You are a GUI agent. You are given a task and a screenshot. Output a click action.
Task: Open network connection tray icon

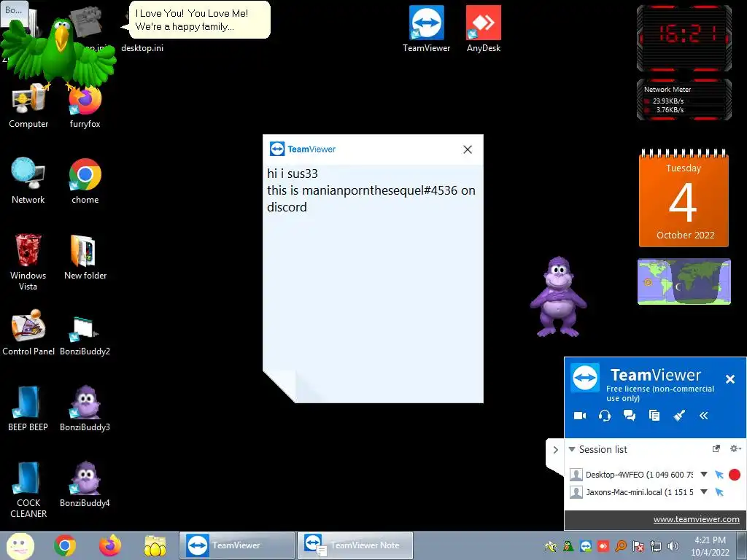(x=656, y=546)
